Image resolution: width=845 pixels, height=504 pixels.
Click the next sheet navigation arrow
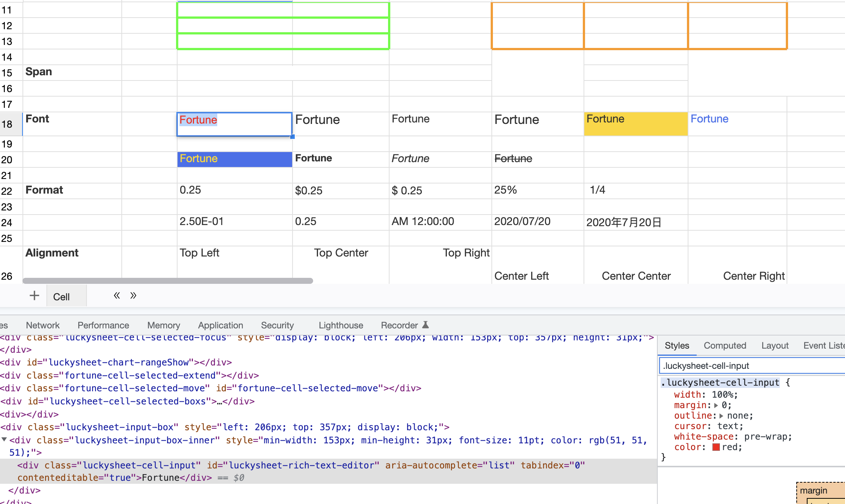tap(133, 295)
